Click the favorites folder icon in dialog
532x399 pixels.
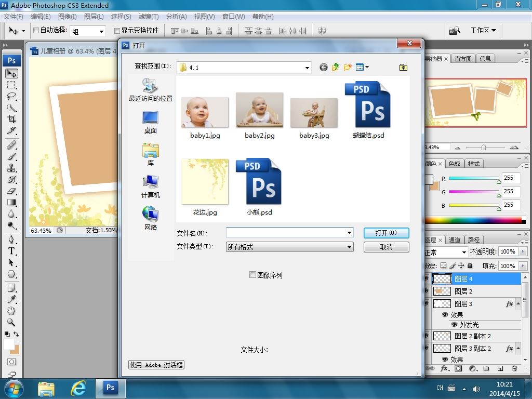(403, 68)
